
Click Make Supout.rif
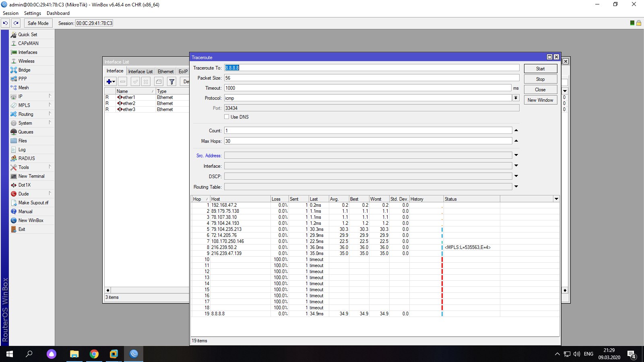(33, 203)
